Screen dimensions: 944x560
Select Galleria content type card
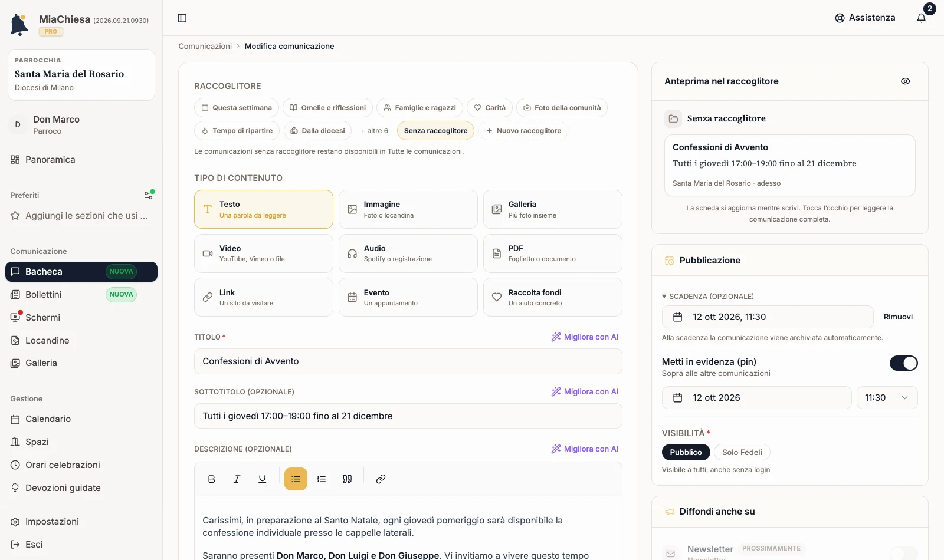coord(553,209)
